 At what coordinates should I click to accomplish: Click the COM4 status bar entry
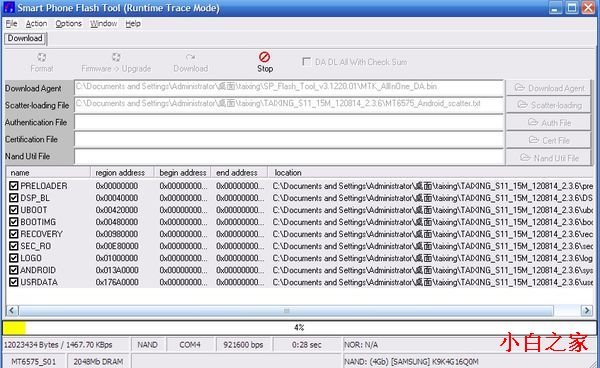pyautogui.click(x=190, y=345)
